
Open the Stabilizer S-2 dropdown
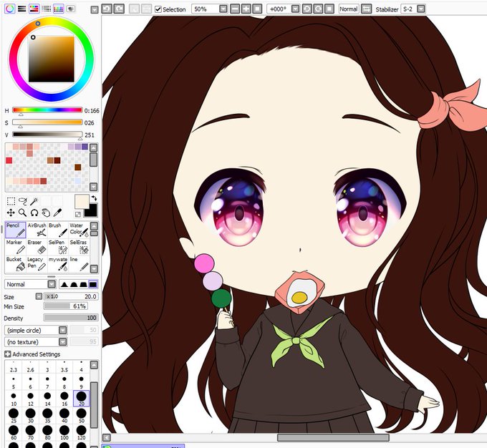[421, 9]
